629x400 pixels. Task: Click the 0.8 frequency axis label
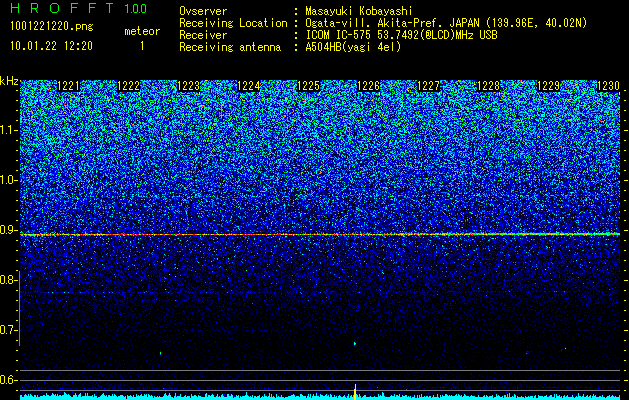tap(8, 280)
